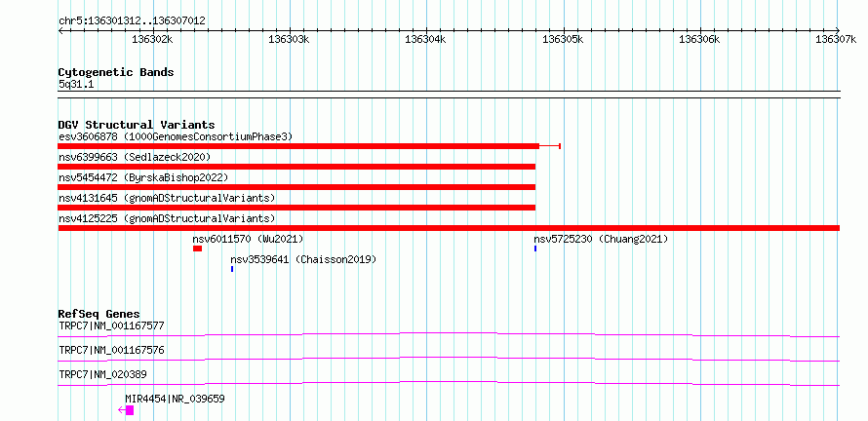The height and width of the screenshot is (421, 868).
Task: Open the nsv4131645 (gnomADStructuralVariants) label
Action: [167, 198]
